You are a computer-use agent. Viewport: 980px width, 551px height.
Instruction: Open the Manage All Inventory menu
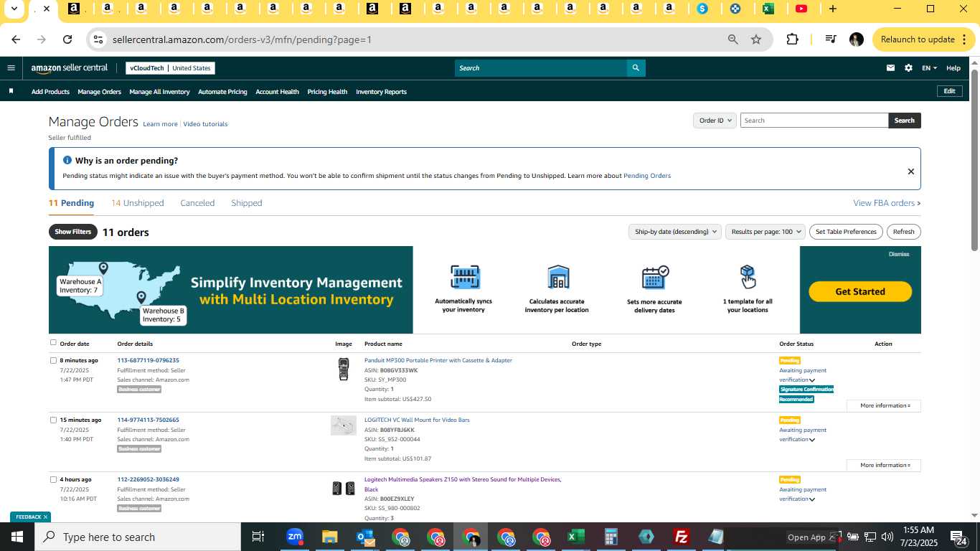[x=159, y=92]
